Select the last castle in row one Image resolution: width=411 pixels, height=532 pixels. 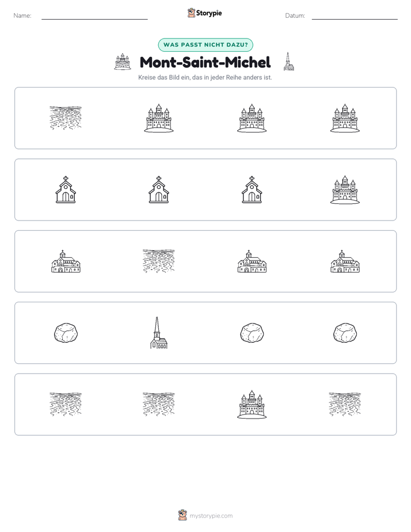click(345, 118)
